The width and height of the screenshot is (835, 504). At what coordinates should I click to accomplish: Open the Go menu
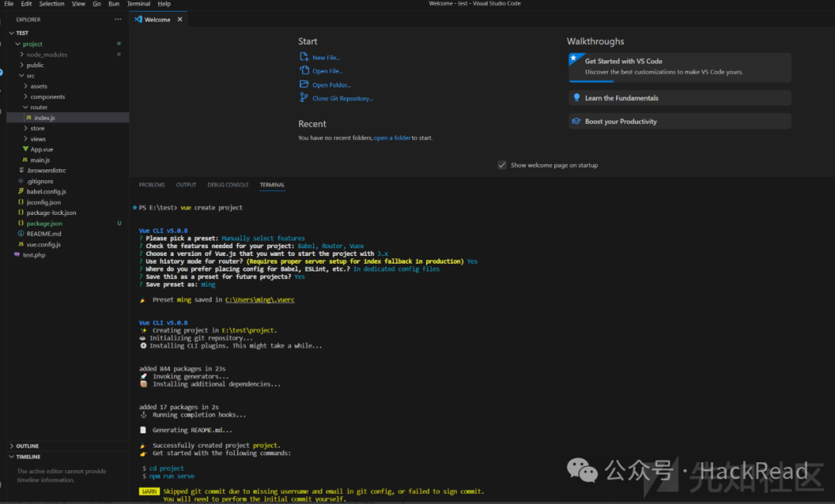click(97, 4)
